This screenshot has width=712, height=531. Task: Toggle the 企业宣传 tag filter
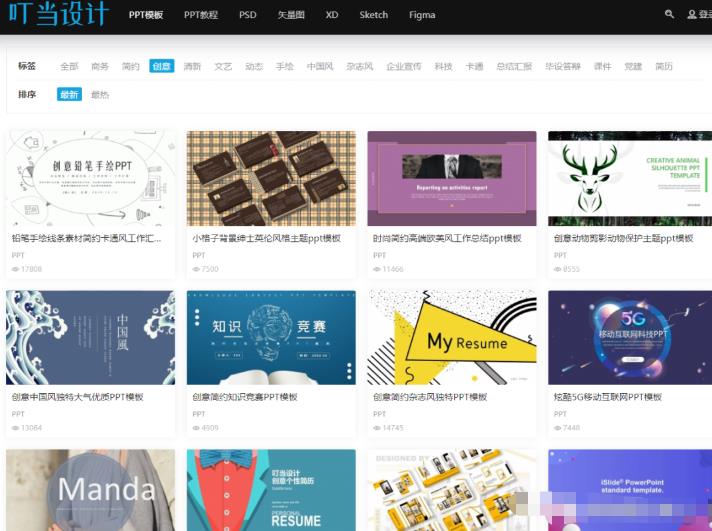pos(403,66)
